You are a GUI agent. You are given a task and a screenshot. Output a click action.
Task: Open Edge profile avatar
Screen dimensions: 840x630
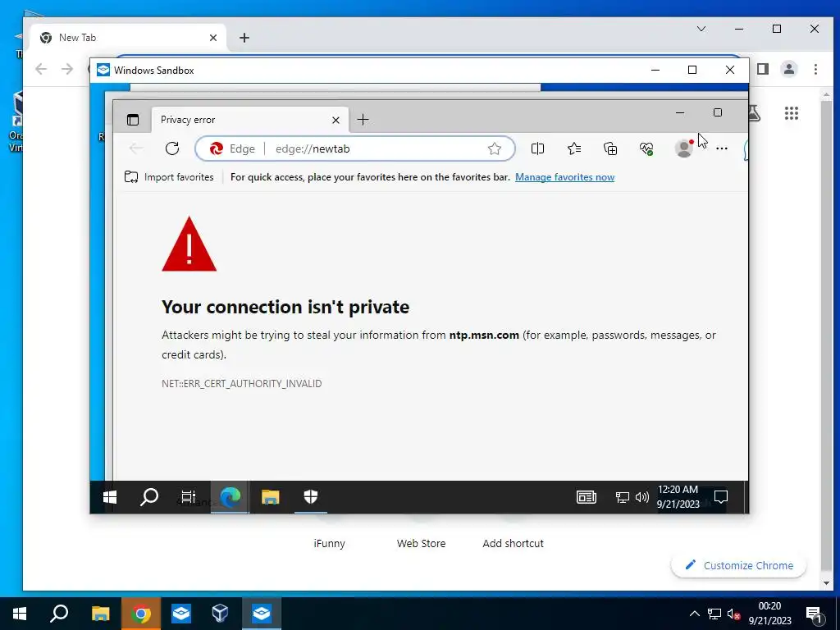pyautogui.click(x=684, y=148)
